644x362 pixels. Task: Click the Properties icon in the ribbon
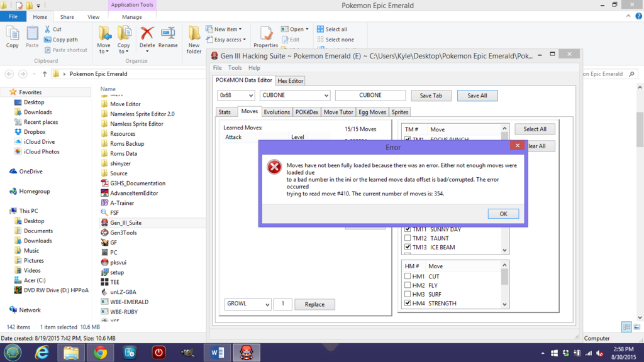point(266,33)
